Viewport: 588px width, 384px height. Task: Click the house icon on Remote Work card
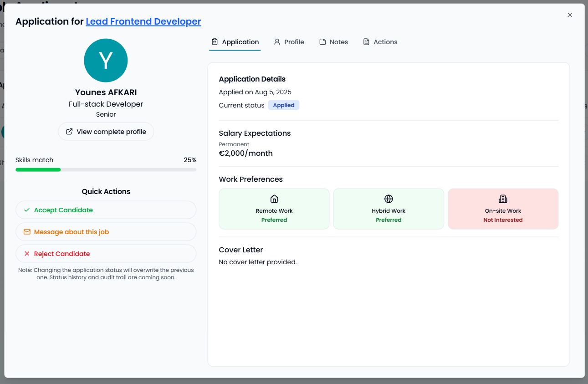274,199
